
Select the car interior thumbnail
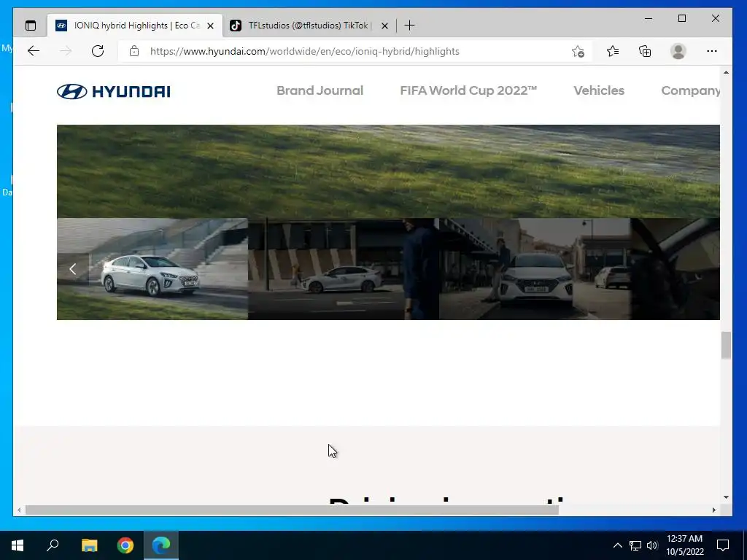(675, 269)
